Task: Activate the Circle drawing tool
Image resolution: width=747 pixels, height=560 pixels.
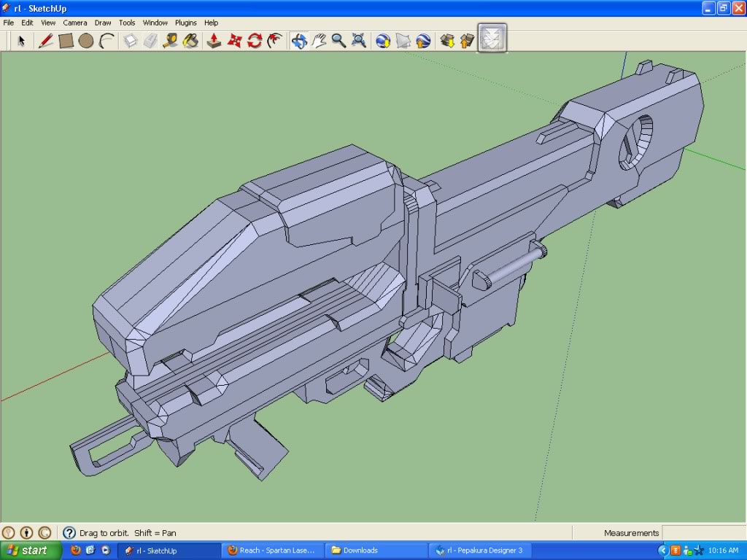Action: [86, 41]
